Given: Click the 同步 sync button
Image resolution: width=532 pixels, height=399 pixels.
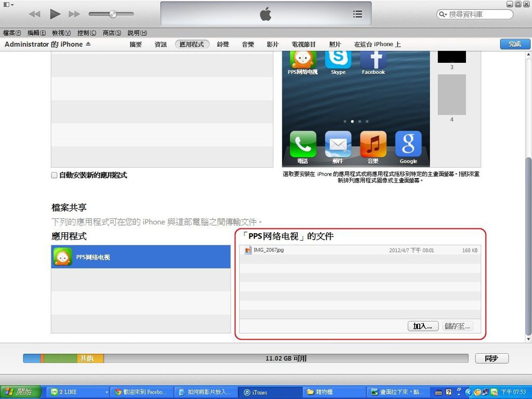Looking at the screenshot, I should click(x=491, y=358).
